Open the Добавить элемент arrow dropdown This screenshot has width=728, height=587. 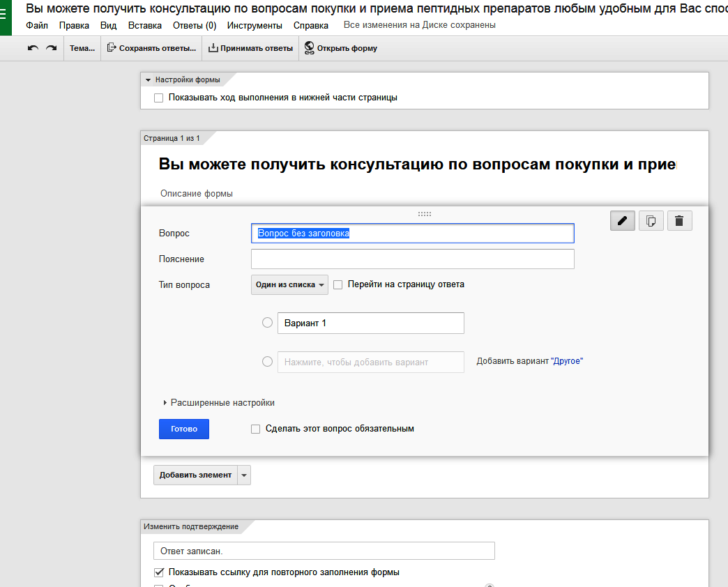(244, 475)
